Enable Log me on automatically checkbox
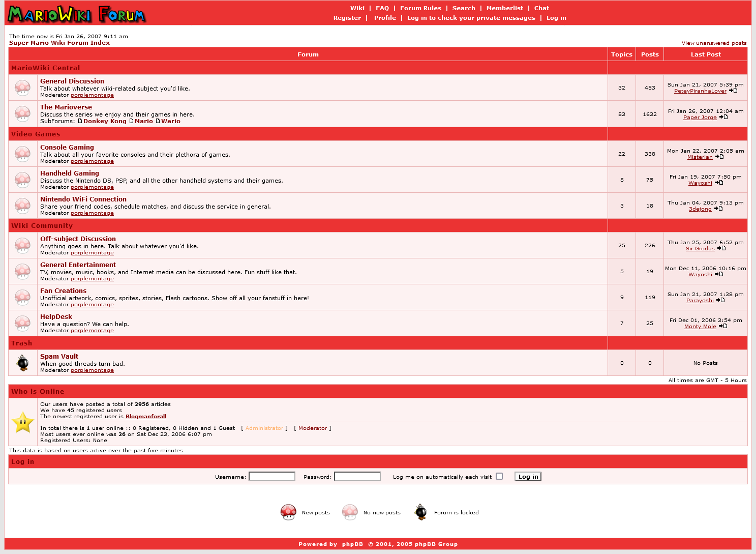 pyautogui.click(x=499, y=476)
